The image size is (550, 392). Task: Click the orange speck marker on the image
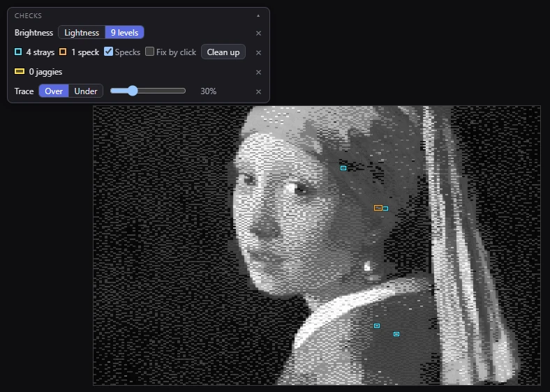(x=378, y=208)
